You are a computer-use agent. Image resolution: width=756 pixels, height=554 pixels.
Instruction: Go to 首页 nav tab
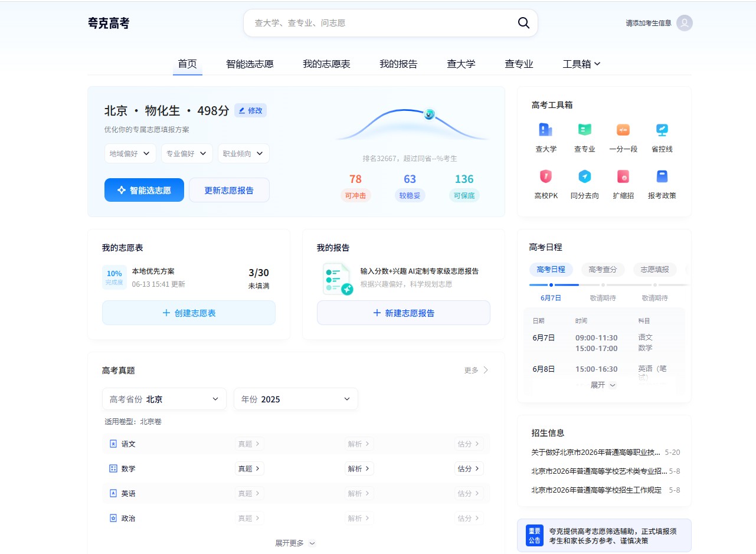(188, 64)
